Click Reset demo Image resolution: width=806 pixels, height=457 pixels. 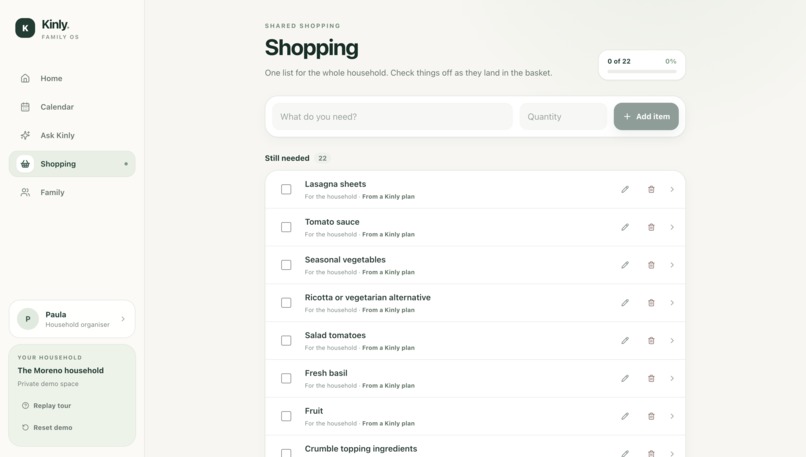tap(47, 427)
